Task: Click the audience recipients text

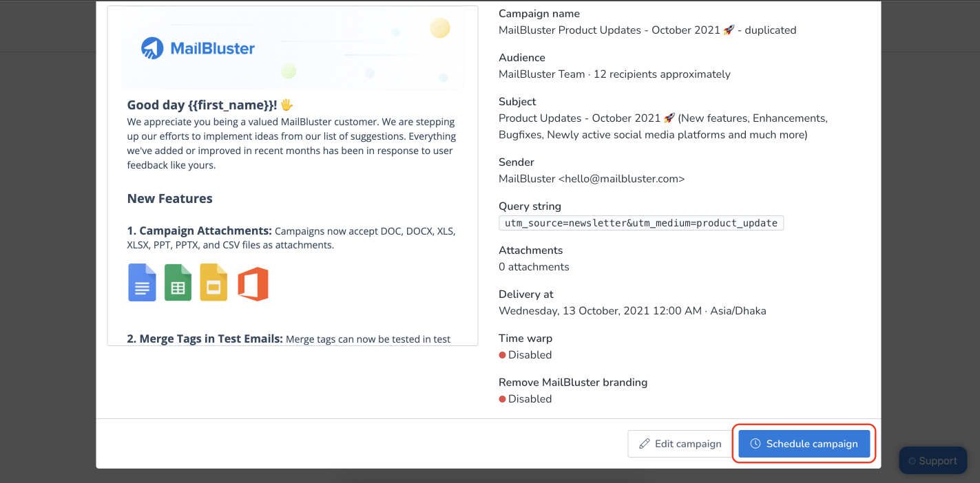Action: 614,74
